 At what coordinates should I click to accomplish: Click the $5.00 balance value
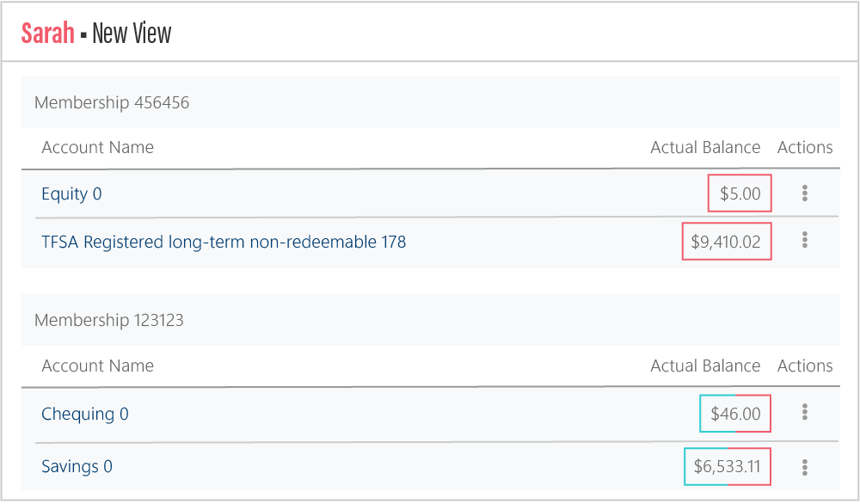740,194
